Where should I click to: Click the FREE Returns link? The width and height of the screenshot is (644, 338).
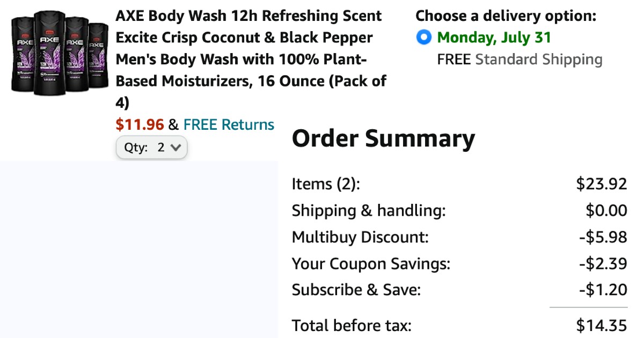coord(229,125)
